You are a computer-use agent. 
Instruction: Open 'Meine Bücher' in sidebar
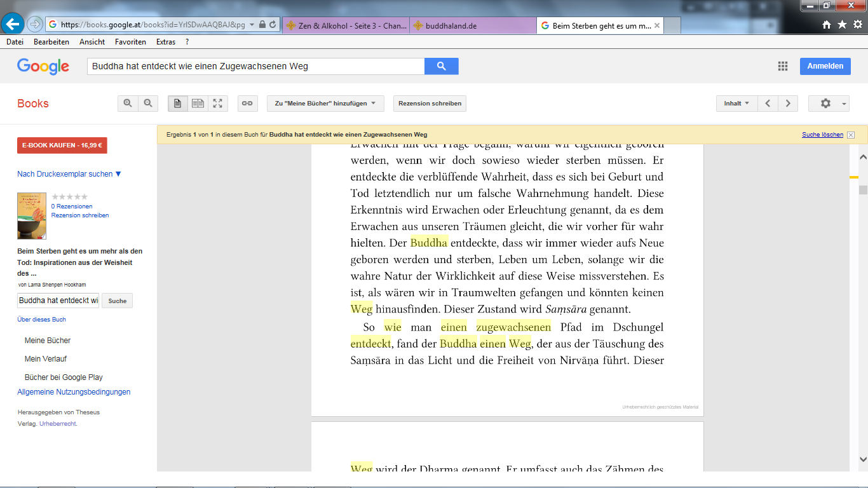pos(48,341)
